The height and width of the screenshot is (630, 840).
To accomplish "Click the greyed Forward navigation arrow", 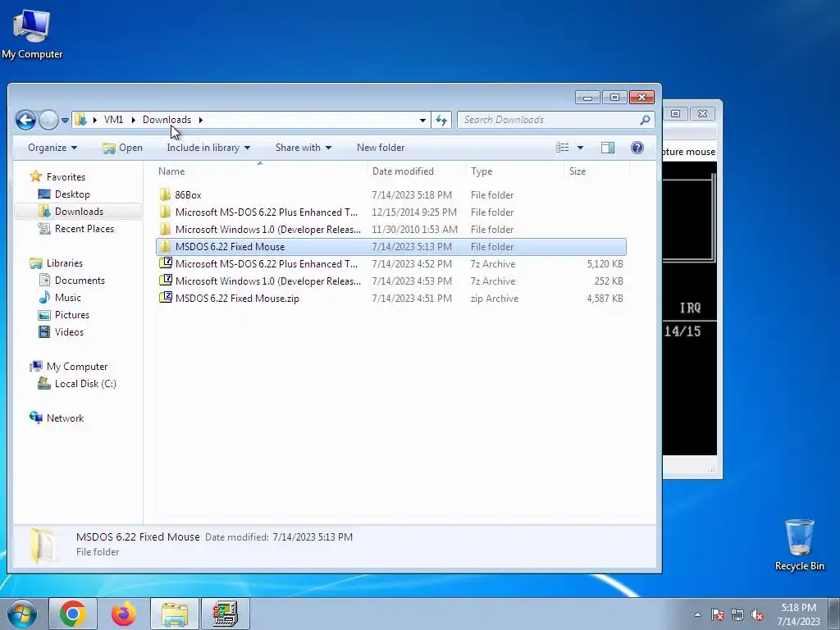I will 48,120.
